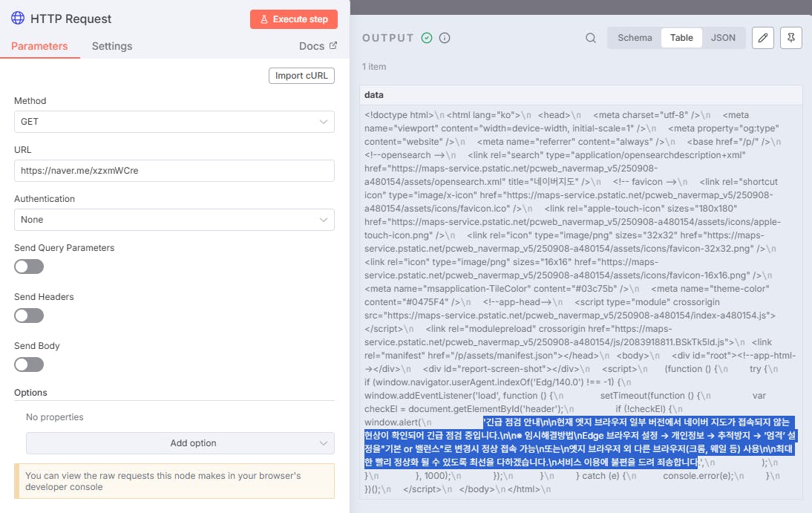Switch output view to Schema
The width and height of the screenshot is (812, 513).
point(635,38)
